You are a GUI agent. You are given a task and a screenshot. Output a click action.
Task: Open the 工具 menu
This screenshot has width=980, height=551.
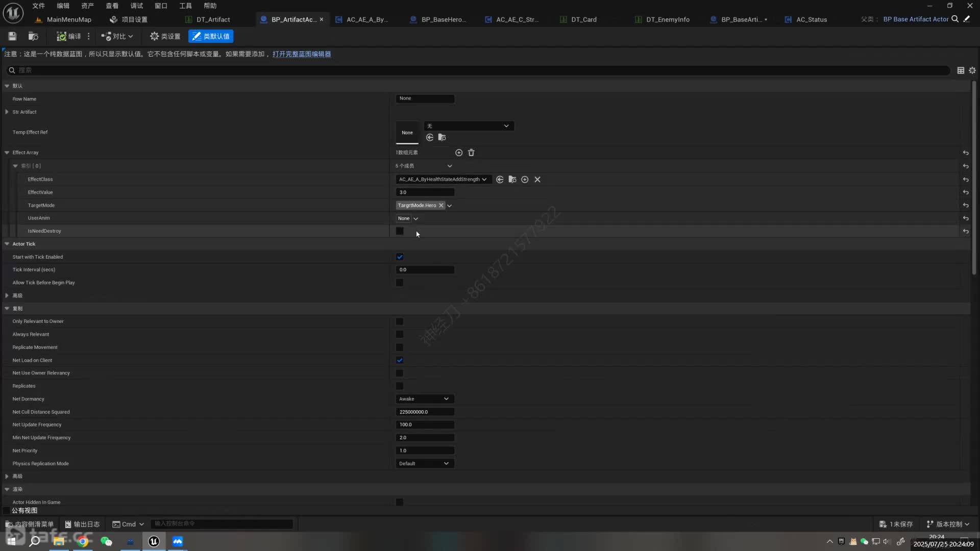tap(185, 6)
